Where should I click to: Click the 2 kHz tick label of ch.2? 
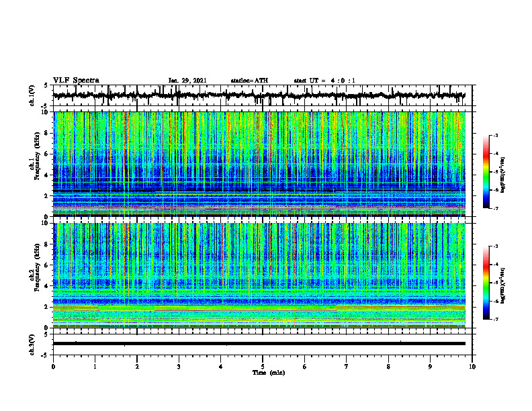pyautogui.click(x=48, y=307)
